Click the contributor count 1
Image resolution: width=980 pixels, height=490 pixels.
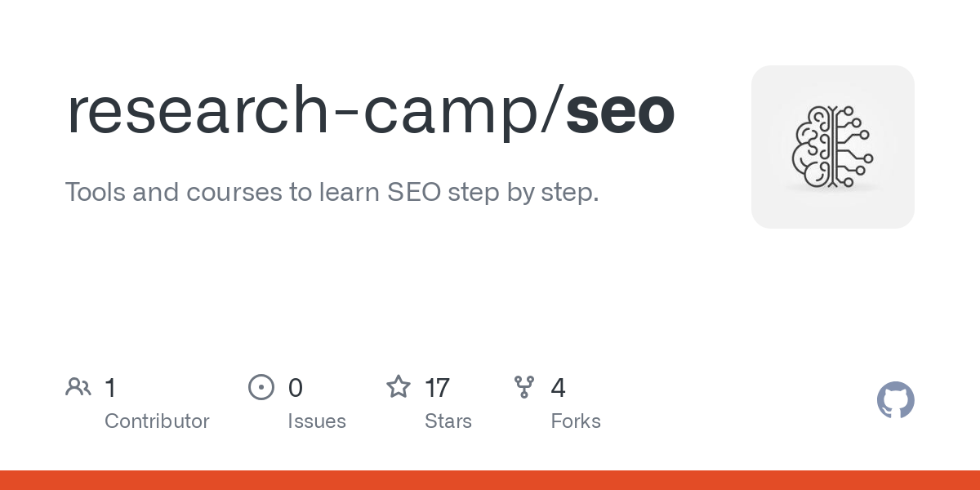110,388
